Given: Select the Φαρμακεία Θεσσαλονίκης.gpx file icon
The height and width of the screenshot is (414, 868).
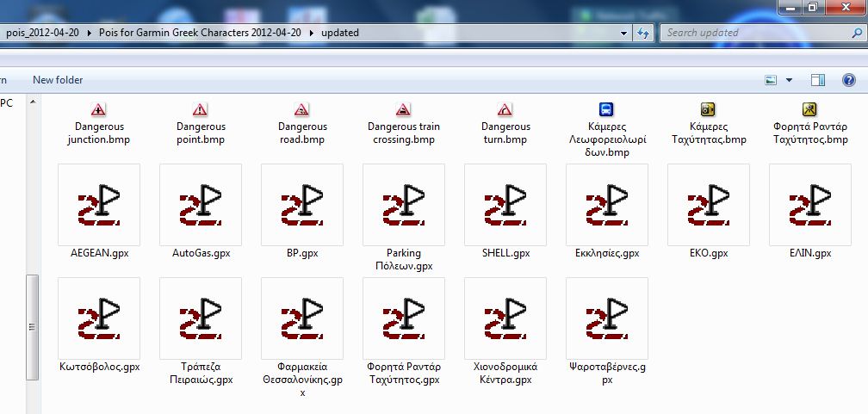Looking at the screenshot, I should coord(302,318).
